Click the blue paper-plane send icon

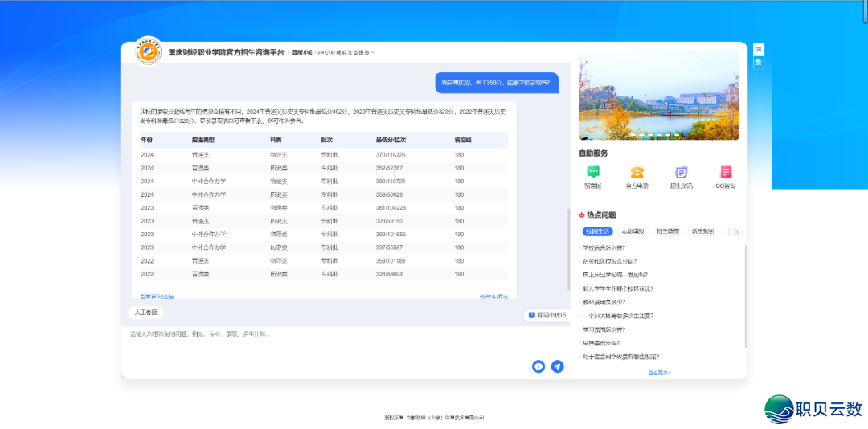click(557, 366)
